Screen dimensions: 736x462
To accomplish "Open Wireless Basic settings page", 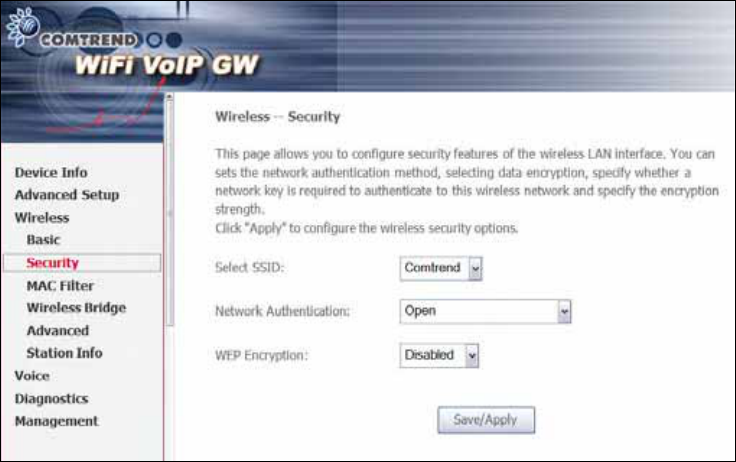I will (43, 239).
